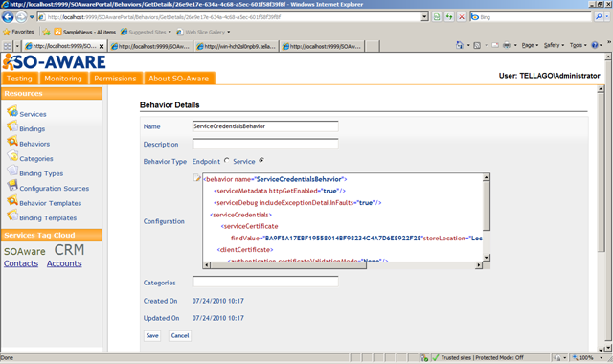Viewport: 613px width, 364px height.
Task: Click the browser Stop icon
Action: coord(462,17)
